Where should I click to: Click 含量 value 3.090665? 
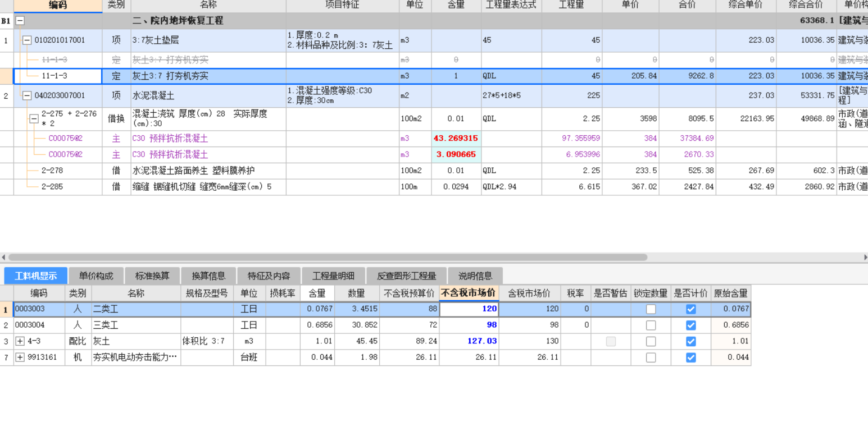[x=456, y=154]
